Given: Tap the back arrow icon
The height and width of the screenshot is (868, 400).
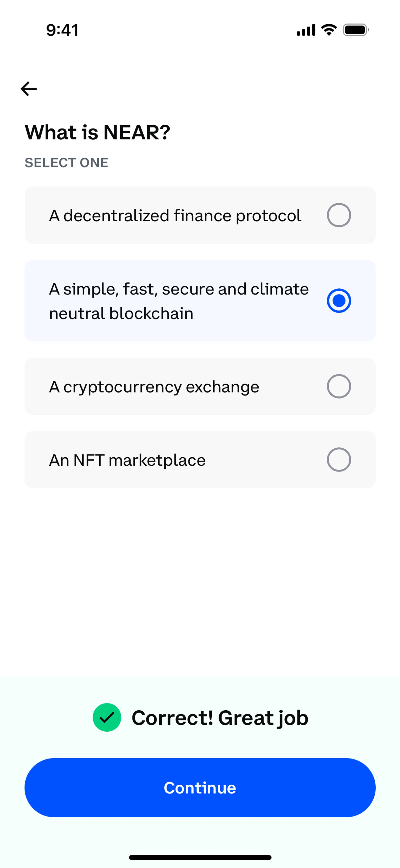Looking at the screenshot, I should (x=29, y=89).
